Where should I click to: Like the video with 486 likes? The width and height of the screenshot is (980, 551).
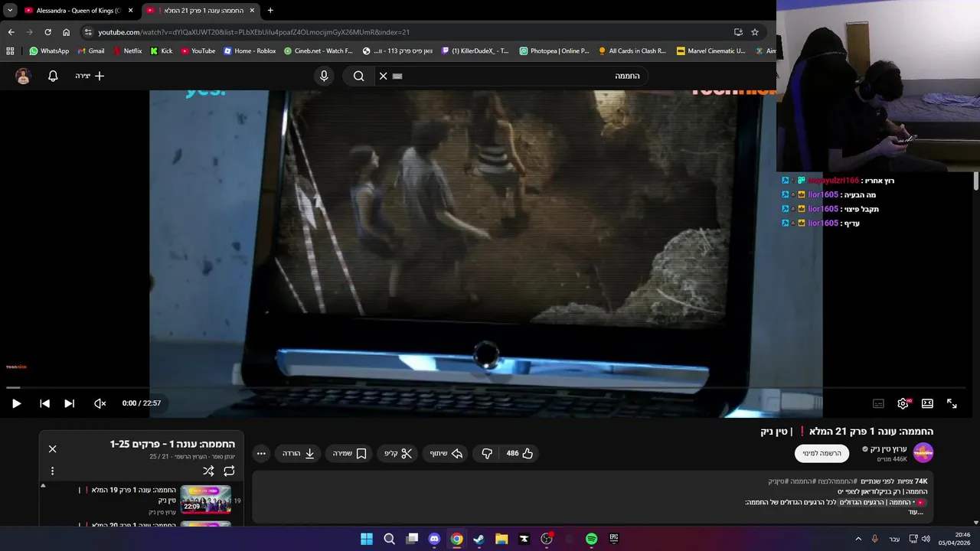coord(520,453)
